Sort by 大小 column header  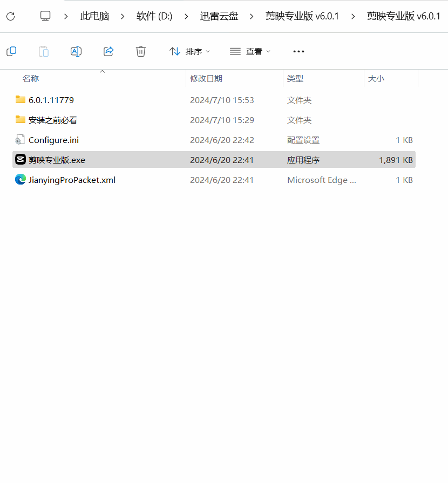click(376, 79)
